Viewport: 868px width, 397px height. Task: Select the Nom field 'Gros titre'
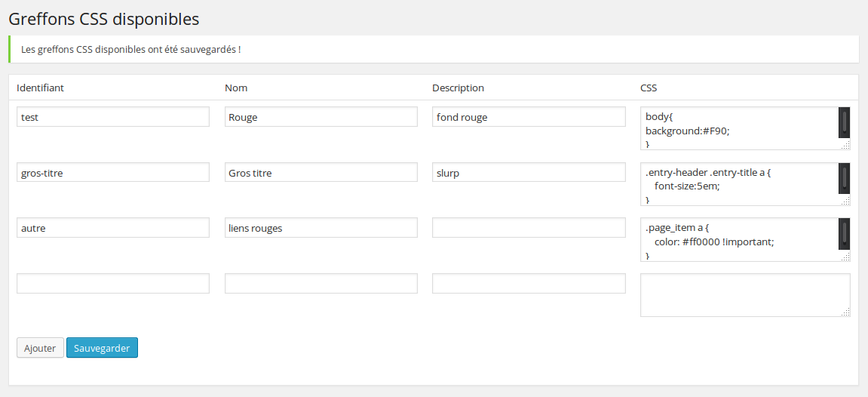pos(321,172)
